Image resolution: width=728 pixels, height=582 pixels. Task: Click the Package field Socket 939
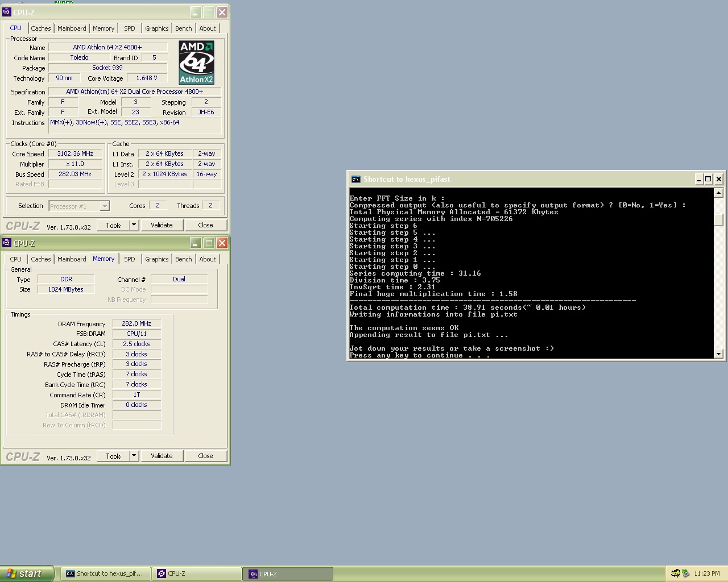[x=107, y=68]
